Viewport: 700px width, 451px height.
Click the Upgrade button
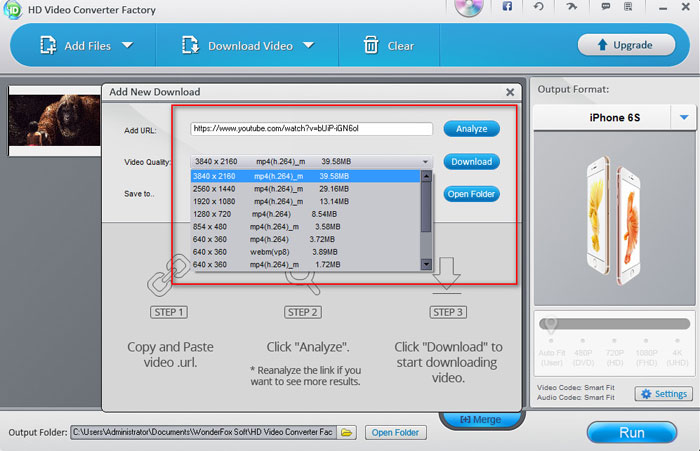coord(626,45)
